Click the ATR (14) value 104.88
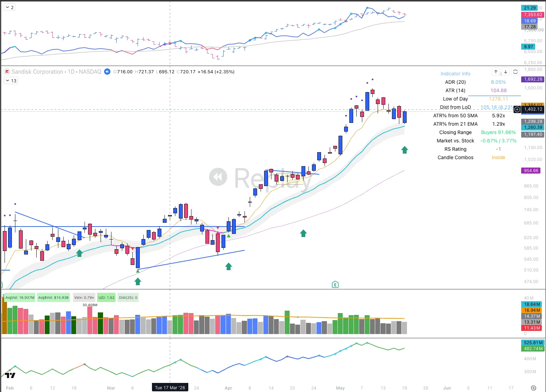 [x=498, y=90]
